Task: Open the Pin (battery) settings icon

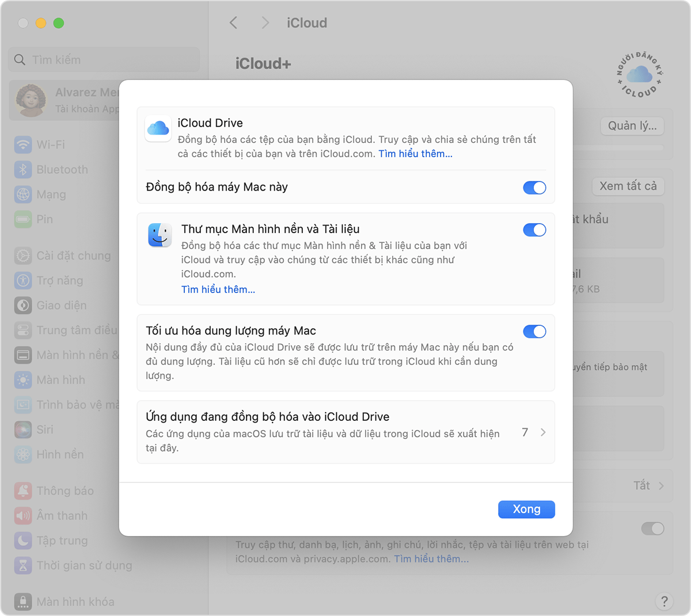Action: tap(22, 219)
